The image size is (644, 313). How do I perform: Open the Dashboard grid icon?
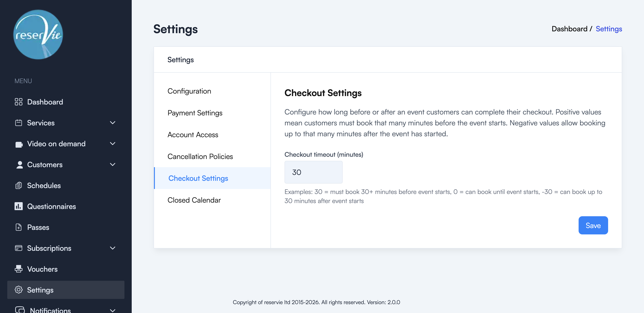pyautogui.click(x=18, y=102)
